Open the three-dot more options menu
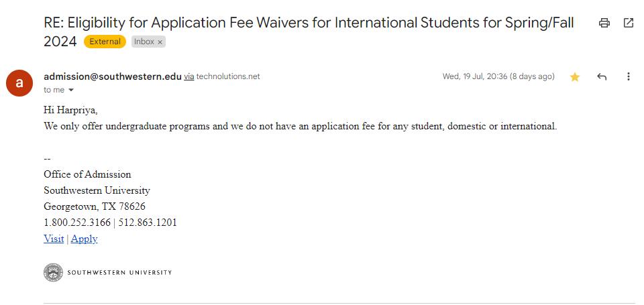This screenshot has height=305, width=644. click(629, 77)
